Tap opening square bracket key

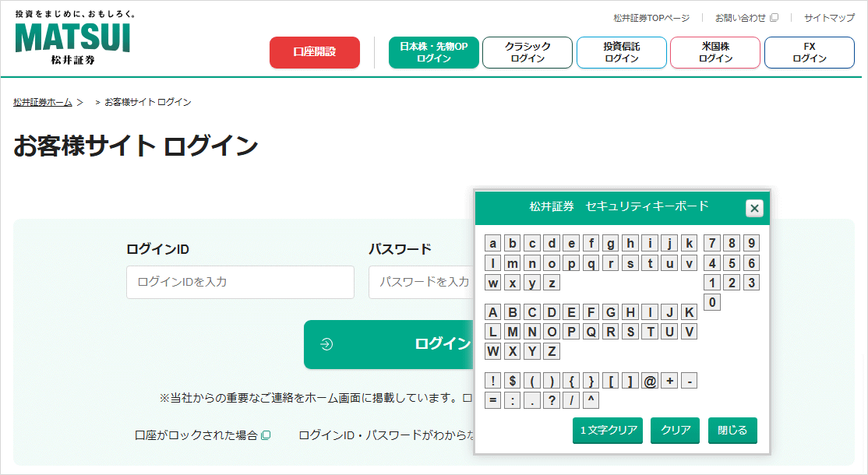[611, 381]
